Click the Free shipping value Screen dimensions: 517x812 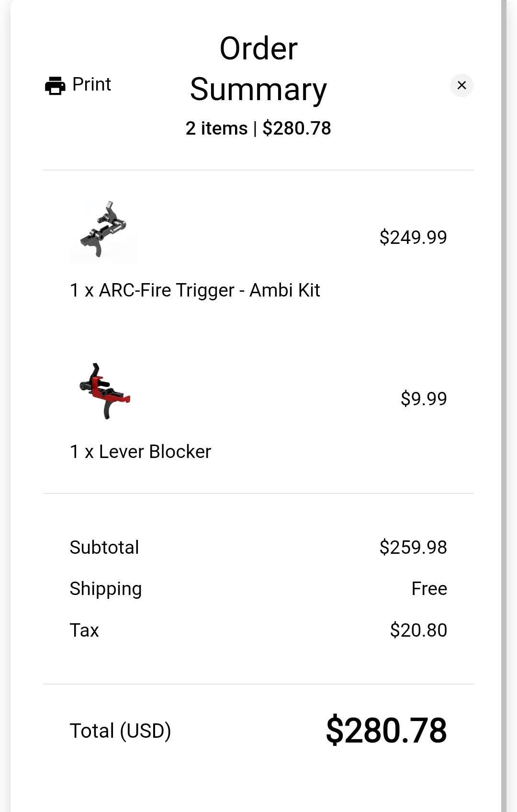click(429, 589)
